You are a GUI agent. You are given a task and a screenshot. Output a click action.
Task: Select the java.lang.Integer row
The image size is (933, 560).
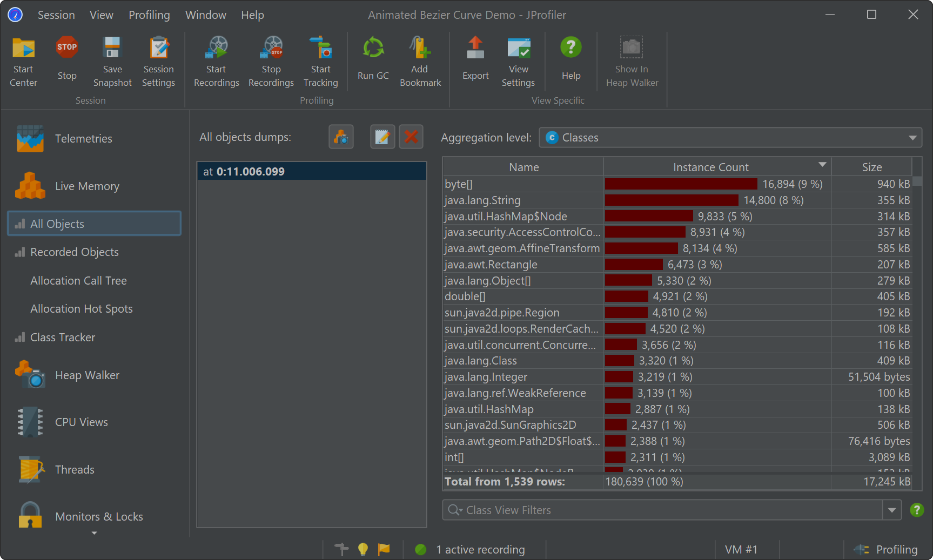pos(677,377)
